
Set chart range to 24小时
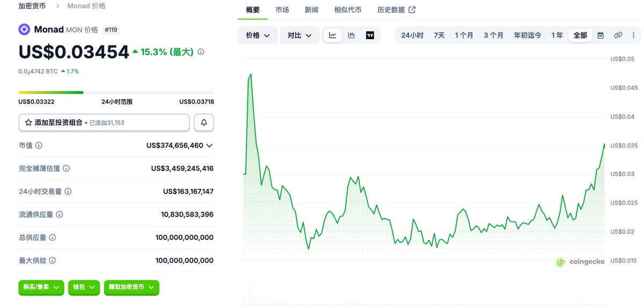[x=412, y=35]
